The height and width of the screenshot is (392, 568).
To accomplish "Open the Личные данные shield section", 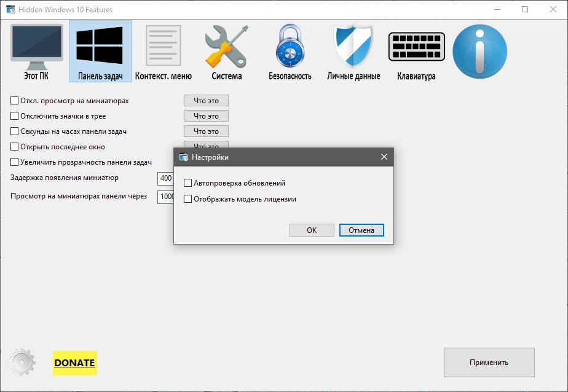I will tap(353, 52).
